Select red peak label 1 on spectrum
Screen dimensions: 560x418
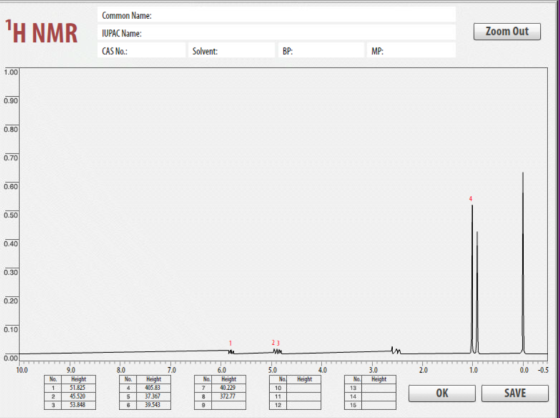(x=230, y=343)
